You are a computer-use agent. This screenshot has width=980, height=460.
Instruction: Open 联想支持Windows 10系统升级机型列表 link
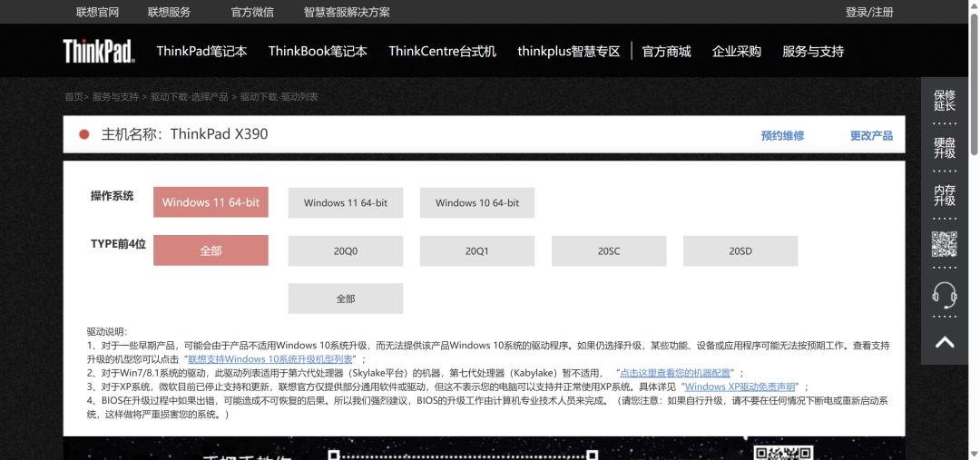[x=270, y=359]
